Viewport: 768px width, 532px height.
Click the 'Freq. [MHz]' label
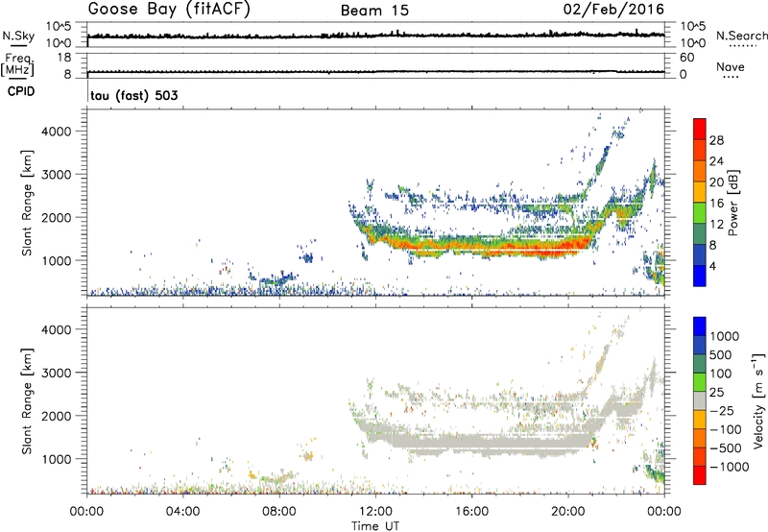click(x=18, y=64)
